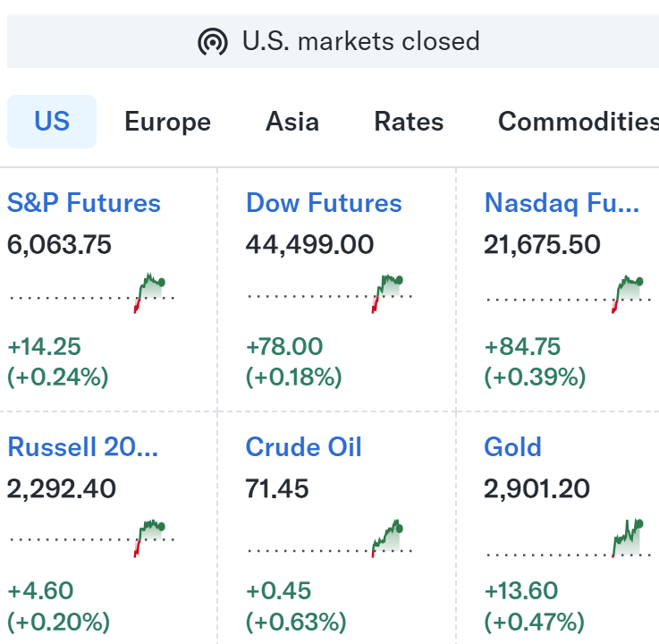Open the Commodities tab
This screenshot has height=644, width=659.
tap(579, 122)
